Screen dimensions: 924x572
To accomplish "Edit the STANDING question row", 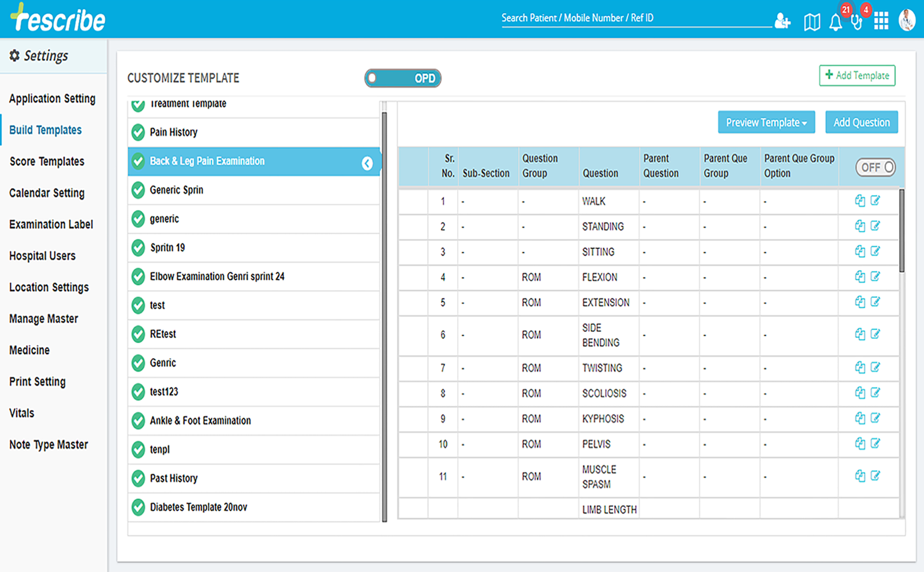I will (875, 225).
